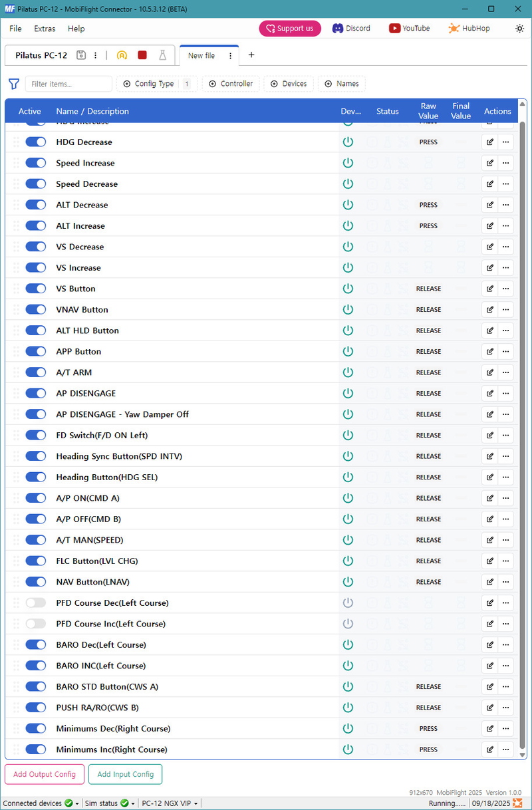Click the auto-run icon beside the stop button
Screen dimensions: 532x810
(122, 55)
